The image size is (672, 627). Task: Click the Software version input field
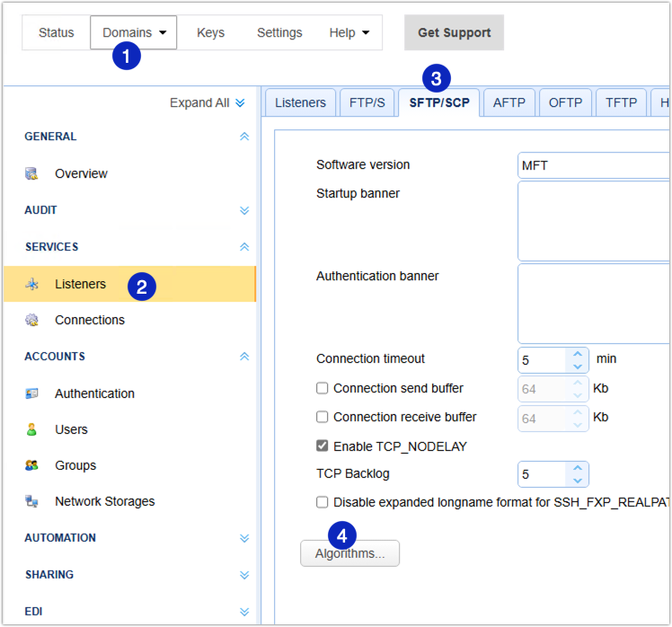pyautogui.click(x=593, y=165)
